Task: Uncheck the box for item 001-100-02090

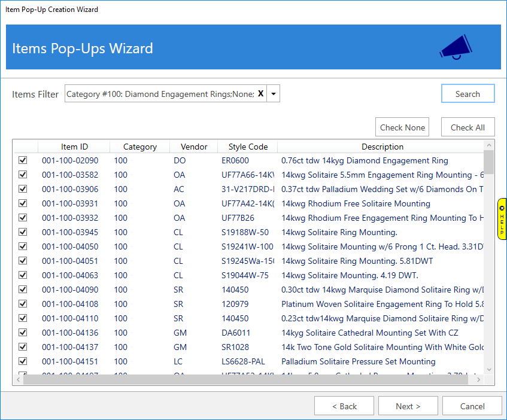Action: pos(23,160)
